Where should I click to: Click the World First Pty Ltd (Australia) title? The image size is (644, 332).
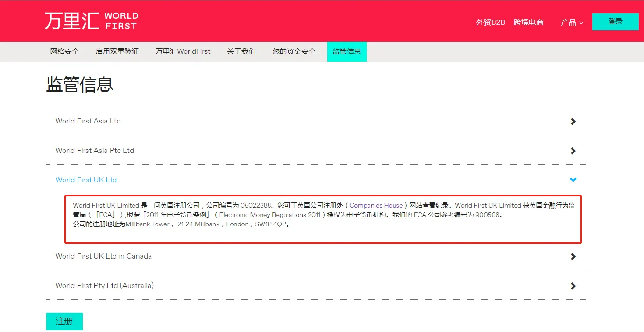[105, 285]
